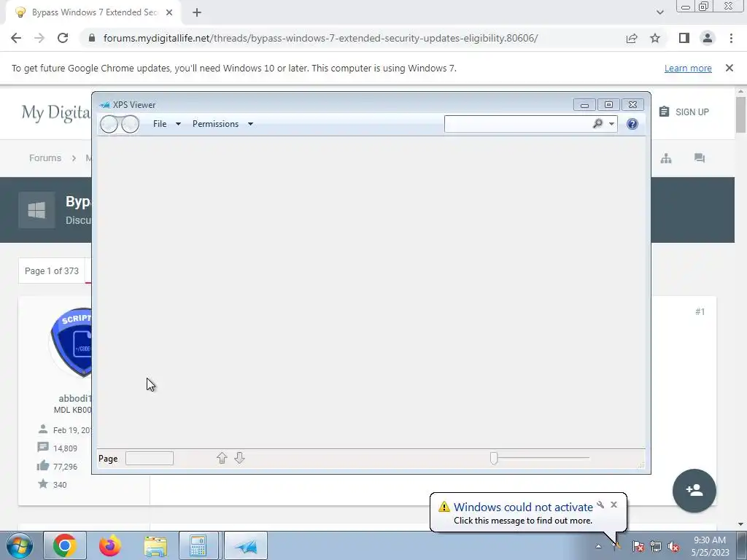Screen dimensions: 747x560
Task: Open the Chrome profile icon
Action: pyautogui.click(x=708, y=38)
